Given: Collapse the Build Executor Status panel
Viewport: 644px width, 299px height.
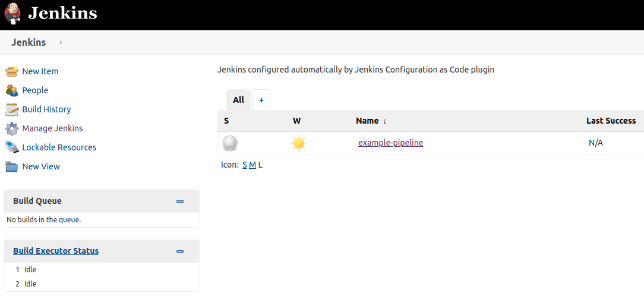Looking at the screenshot, I should [x=180, y=251].
